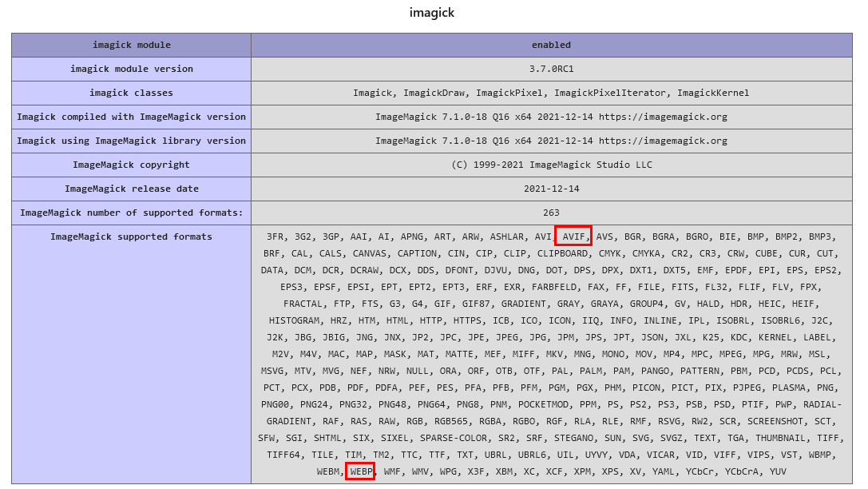
Task: Click "ASHLAR" in the formats list
Action: pos(506,237)
